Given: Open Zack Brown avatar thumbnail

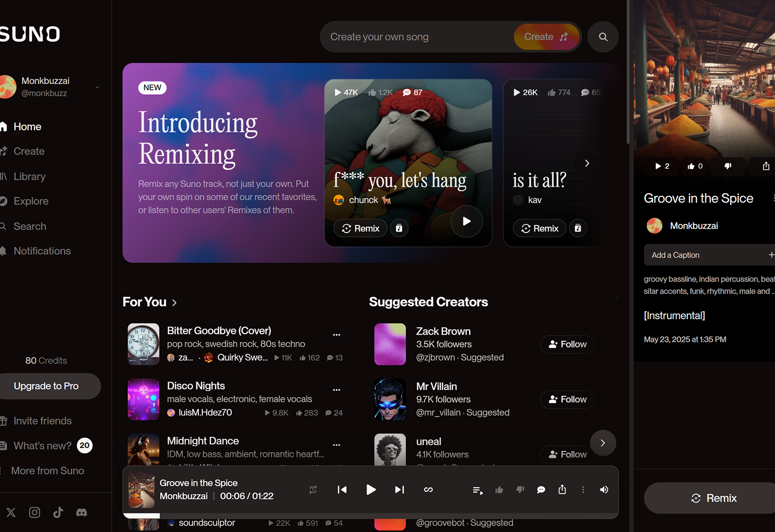Looking at the screenshot, I should (390, 344).
